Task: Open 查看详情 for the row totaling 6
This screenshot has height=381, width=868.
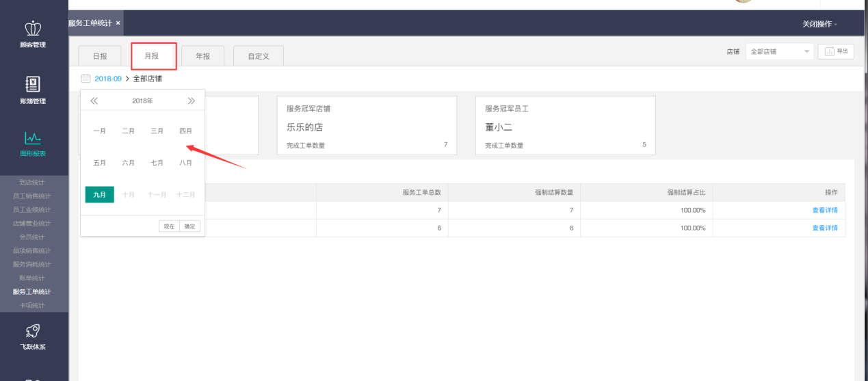Action: (x=824, y=228)
